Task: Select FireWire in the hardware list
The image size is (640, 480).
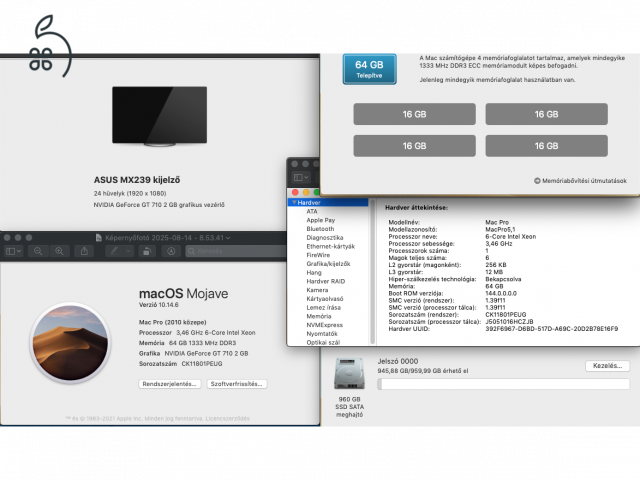Action: point(318,255)
